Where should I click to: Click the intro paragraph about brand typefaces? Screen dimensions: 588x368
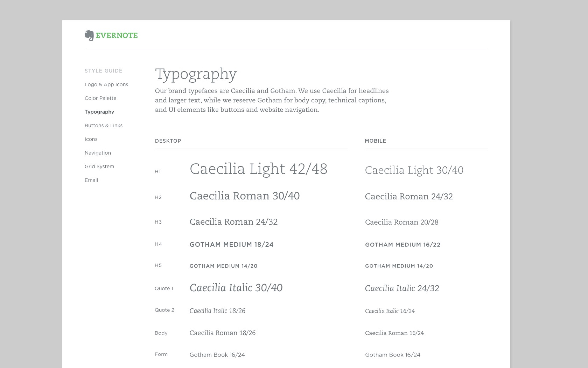(x=272, y=100)
